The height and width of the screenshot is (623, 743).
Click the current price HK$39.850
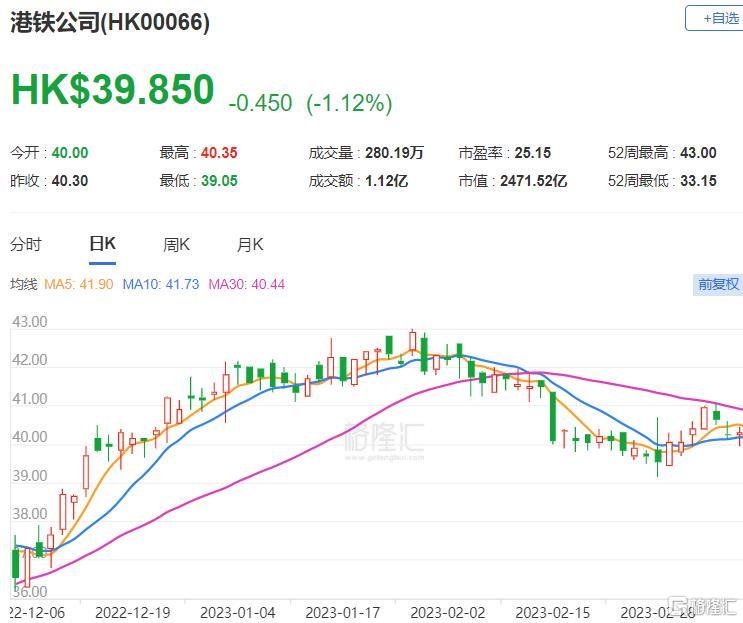[113, 89]
